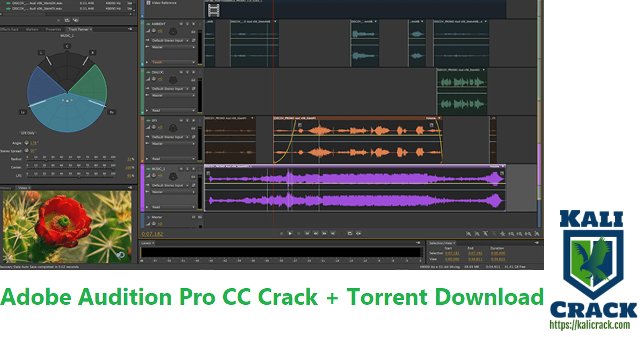This screenshot has height=337, width=644.
Task: Switch to the Effects Rack tab
Action: click(x=10, y=29)
